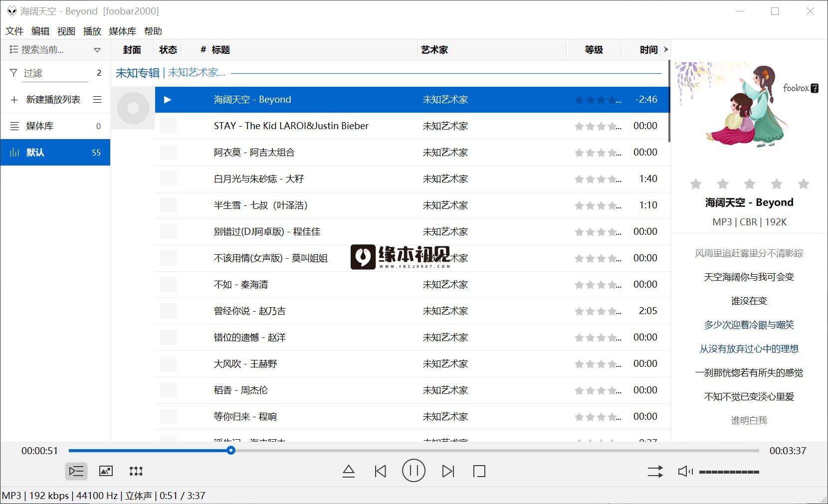
Task: Set fifth star in right panel rating
Action: point(804,184)
